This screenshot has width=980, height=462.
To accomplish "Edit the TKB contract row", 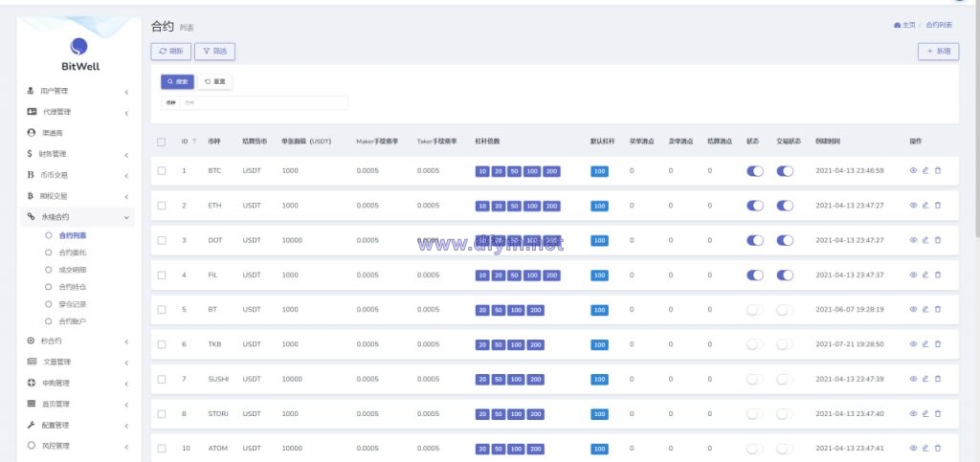I will click(925, 344).
